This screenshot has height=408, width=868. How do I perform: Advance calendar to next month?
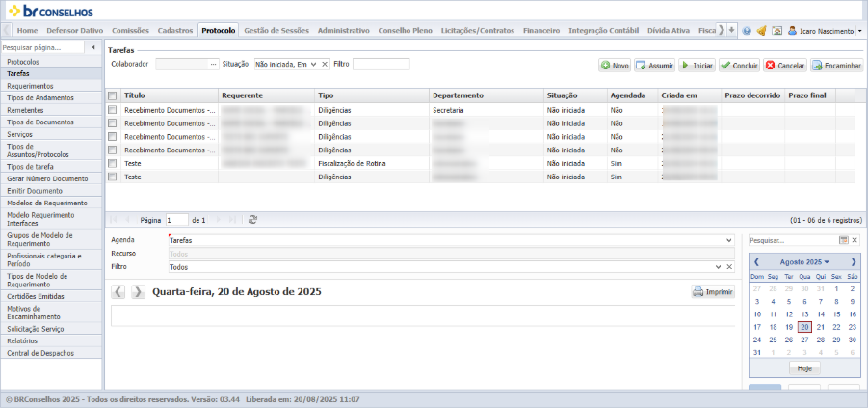(x=853, y=261)
